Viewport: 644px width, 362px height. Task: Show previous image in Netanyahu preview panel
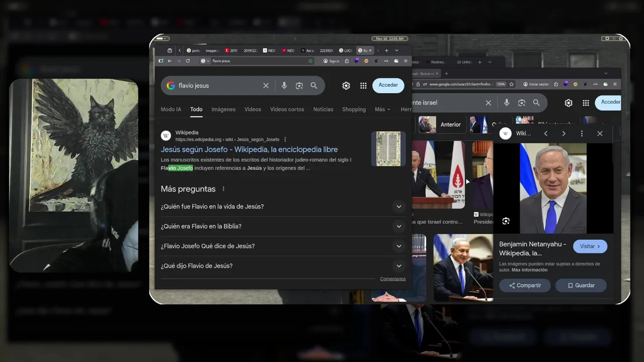tap(546, 133)
